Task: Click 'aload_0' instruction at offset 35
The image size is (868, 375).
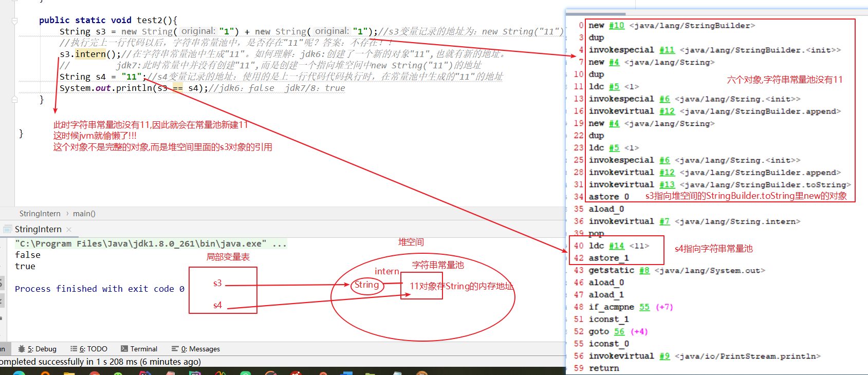Action: 606,209
